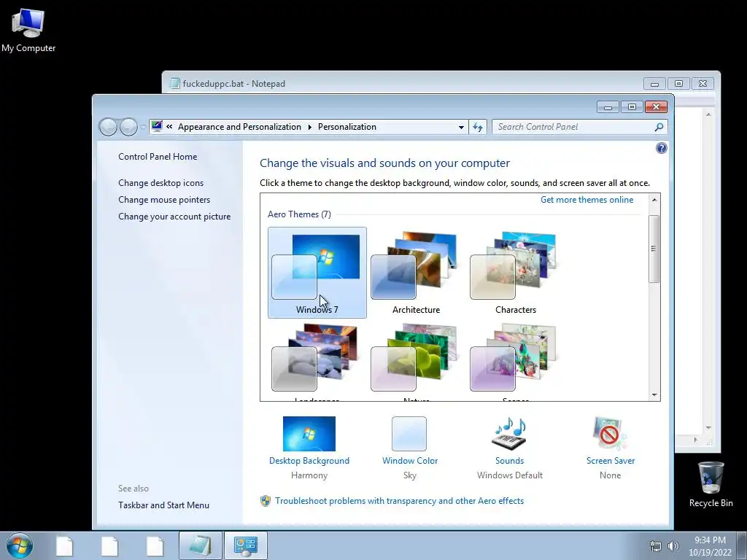Click Notepad window's scroll up arrow
Viewport: 747px width, 560px height.
coord(708,114)
